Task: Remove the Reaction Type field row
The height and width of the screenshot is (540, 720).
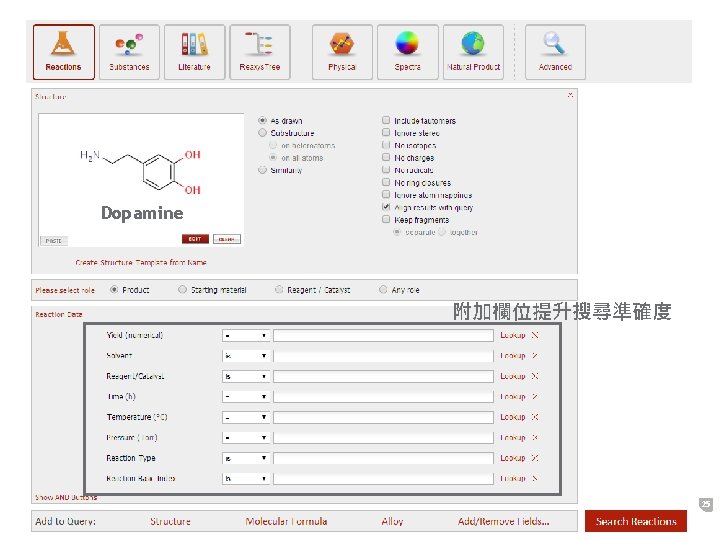Action: (534, 458)
